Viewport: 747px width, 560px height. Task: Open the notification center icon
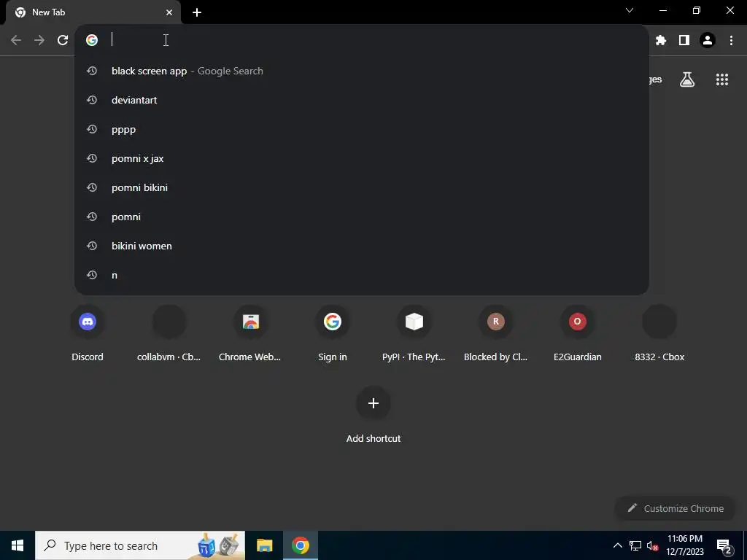click(724, 546)
